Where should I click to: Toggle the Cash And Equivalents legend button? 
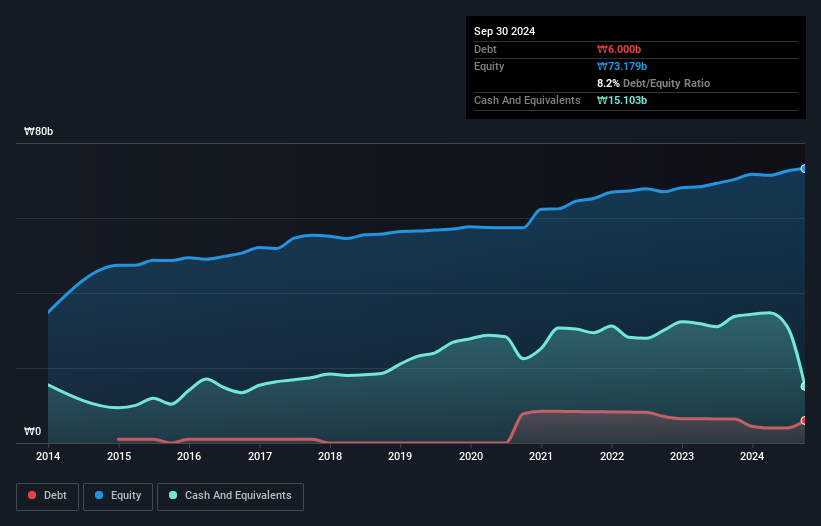click(230, 496)
